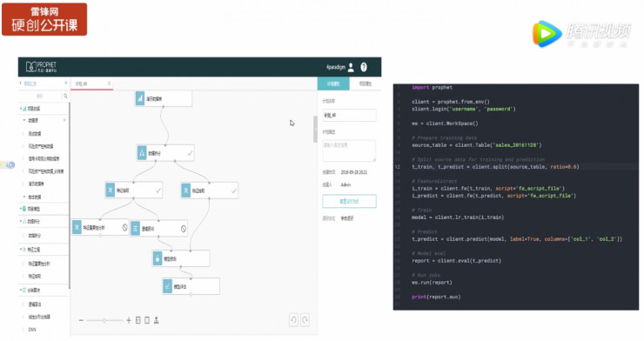Image resolution: width=644 pixels, height=341 pixels.
Task: Click the checkmark on the right 特征抽取 node
Action: (x=234, y=191)
